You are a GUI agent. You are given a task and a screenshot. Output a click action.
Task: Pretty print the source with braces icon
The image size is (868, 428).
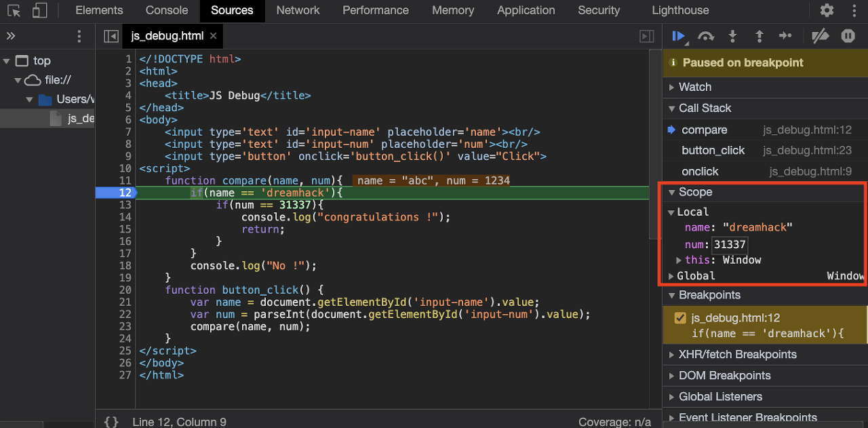111,422
